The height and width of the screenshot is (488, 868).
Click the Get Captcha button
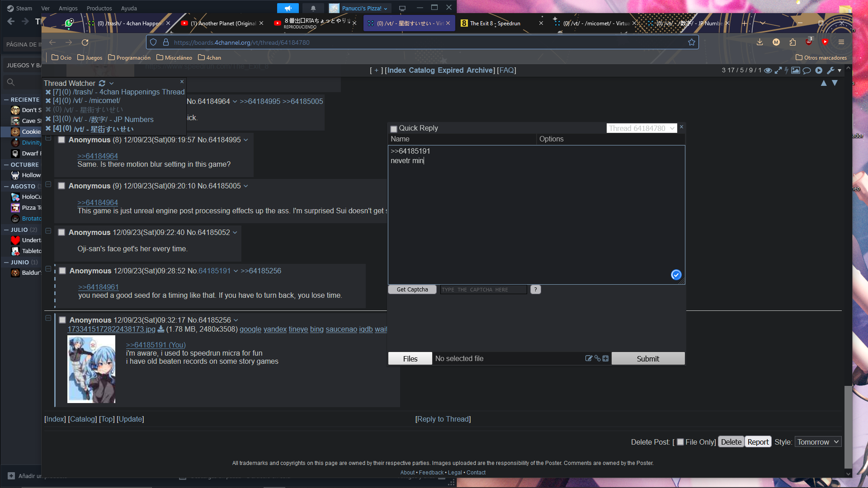point(412,290)
